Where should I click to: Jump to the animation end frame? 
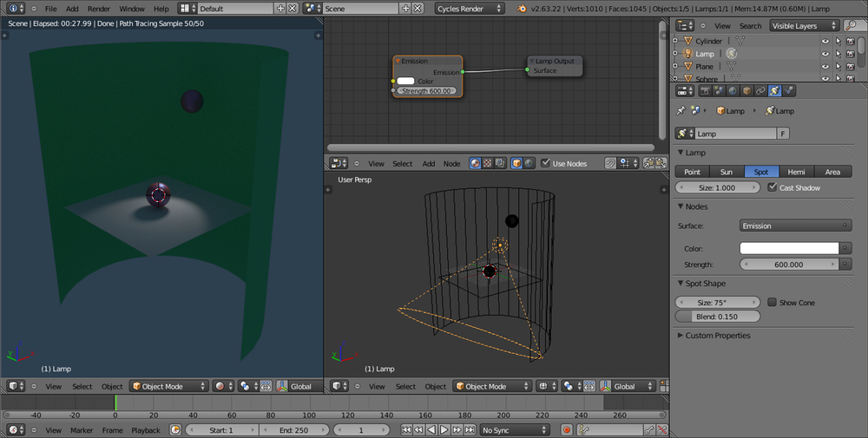[468, 430]
